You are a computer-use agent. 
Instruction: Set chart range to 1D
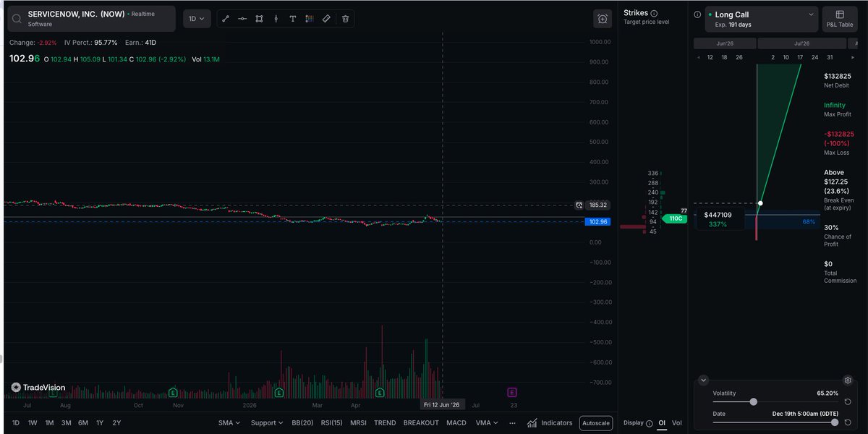click(x=16, y=422)
